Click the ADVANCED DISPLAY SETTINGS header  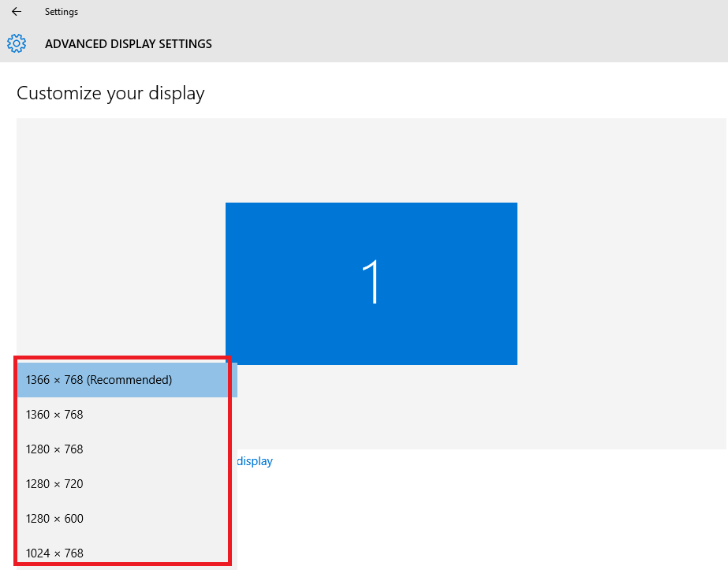[128, 43]
